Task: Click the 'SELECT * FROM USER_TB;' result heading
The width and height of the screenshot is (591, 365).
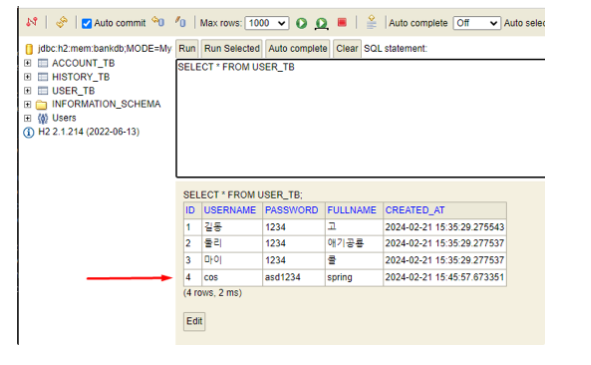Action: [243, 195]
